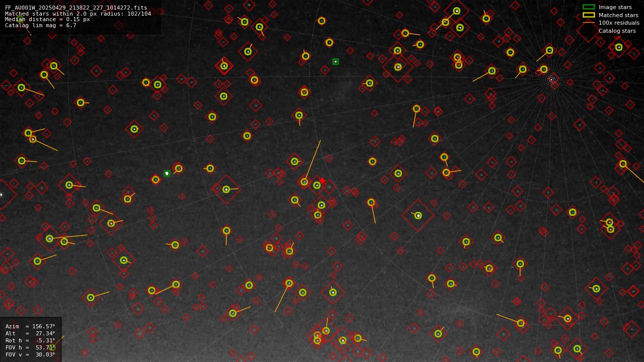Click the orange 100x residuals legend line
The width and height of the screenshot is (644, 362).
click(x=589, y=23)
